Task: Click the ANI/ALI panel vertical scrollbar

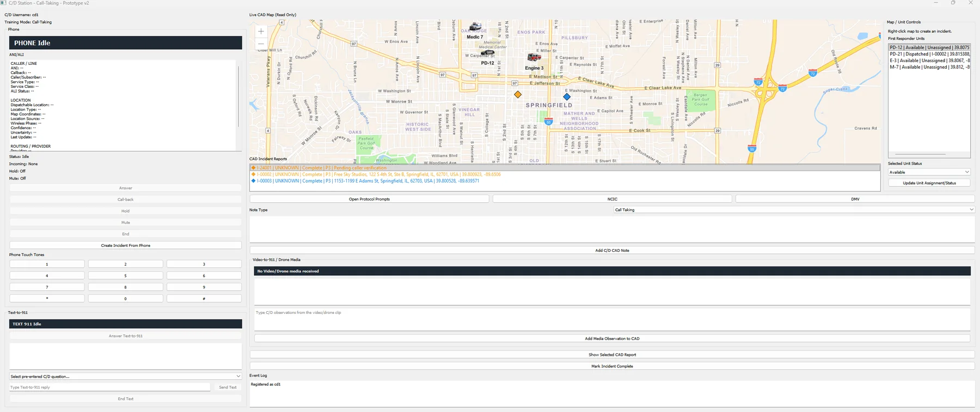Action: pyautogui.click(x=238, y=96)
